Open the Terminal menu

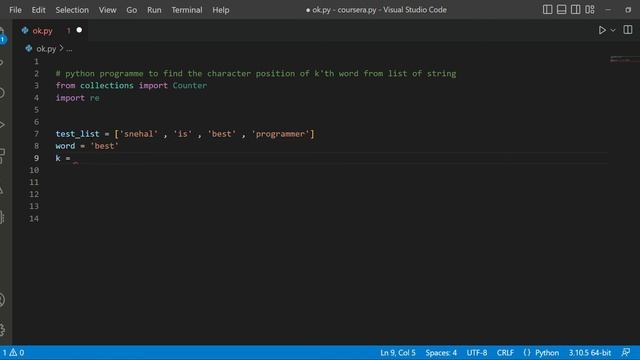point(187,10)
